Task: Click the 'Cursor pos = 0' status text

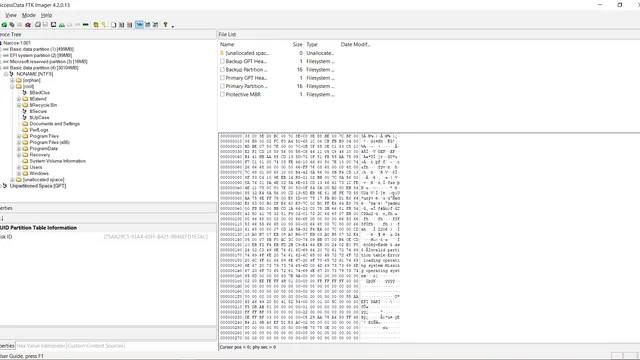Action: [234, 347]
